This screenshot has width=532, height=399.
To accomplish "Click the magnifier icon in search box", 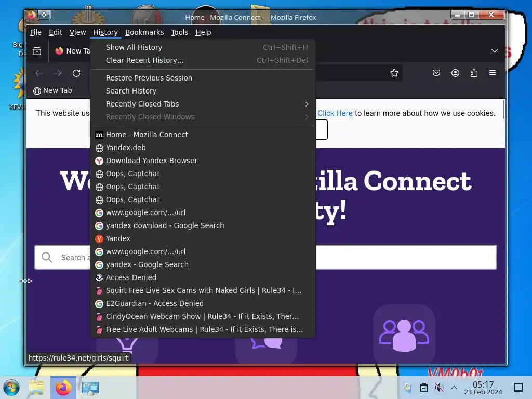I will point(47,258).
